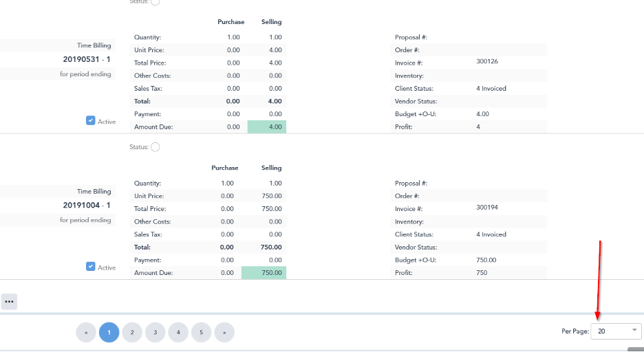This screenshot has height=352, width=644.
Task: Click Selling Unit Price 750.00
Action: tap(272, 196)
